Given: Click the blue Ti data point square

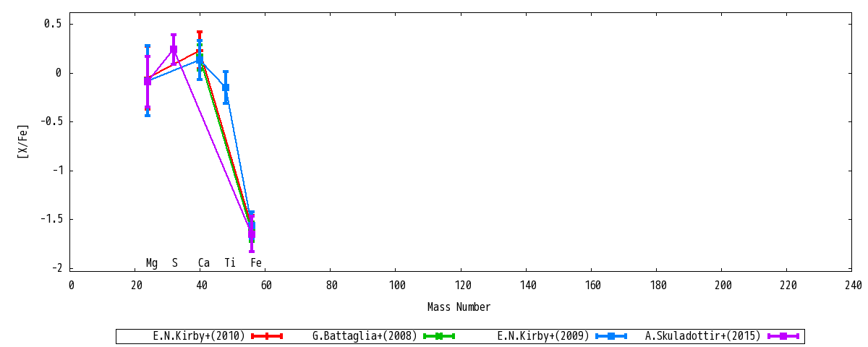Looking at the screenshot, I should (226, 87).
